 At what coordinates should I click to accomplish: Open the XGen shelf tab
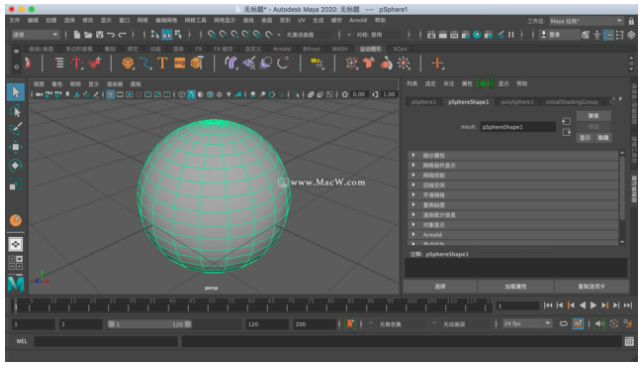pyautogui.click(x=400, y=49)
